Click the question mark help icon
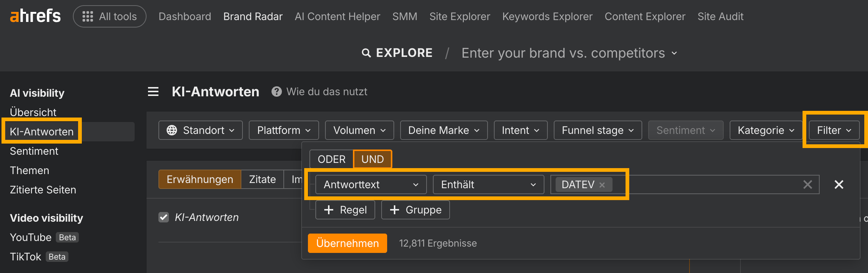Screen dimensions: 868x273 click(x=276, y=91)
